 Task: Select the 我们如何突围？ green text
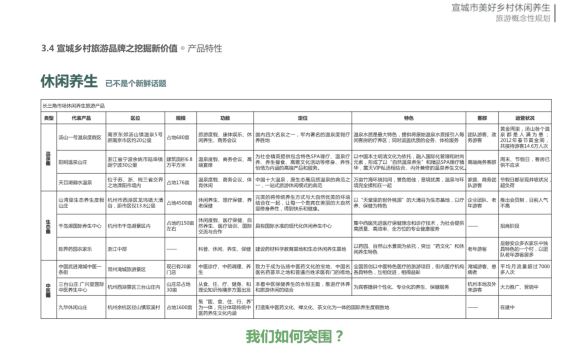click(294, 336)
